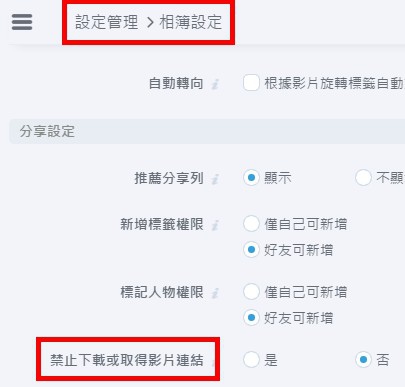Click info icon beside 標記人物權限
Image resolution: width=405 pixels, height=387 pixels.
[215, 293]
